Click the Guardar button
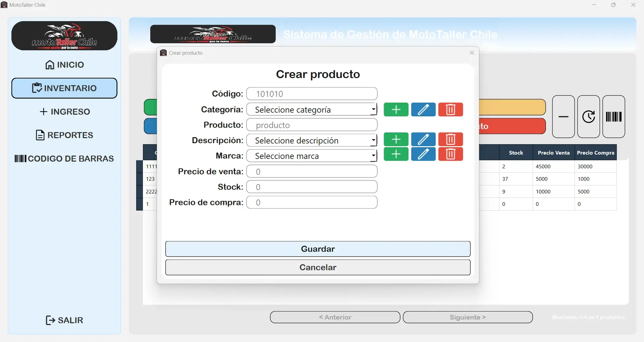The image size is (644, 342). click(318, 249)
